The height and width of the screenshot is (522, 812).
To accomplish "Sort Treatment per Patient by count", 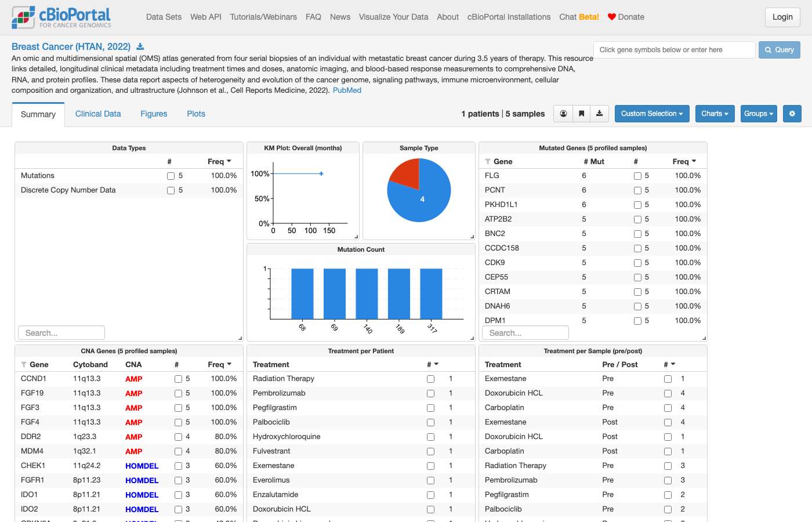I will [433, 365].
